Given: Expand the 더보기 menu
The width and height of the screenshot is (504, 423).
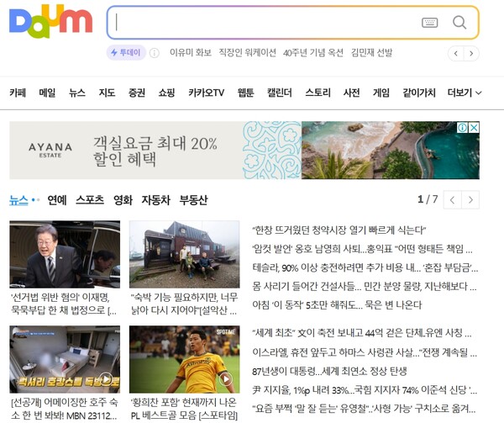Looking at the screenshot, I should tap(465, 93).
